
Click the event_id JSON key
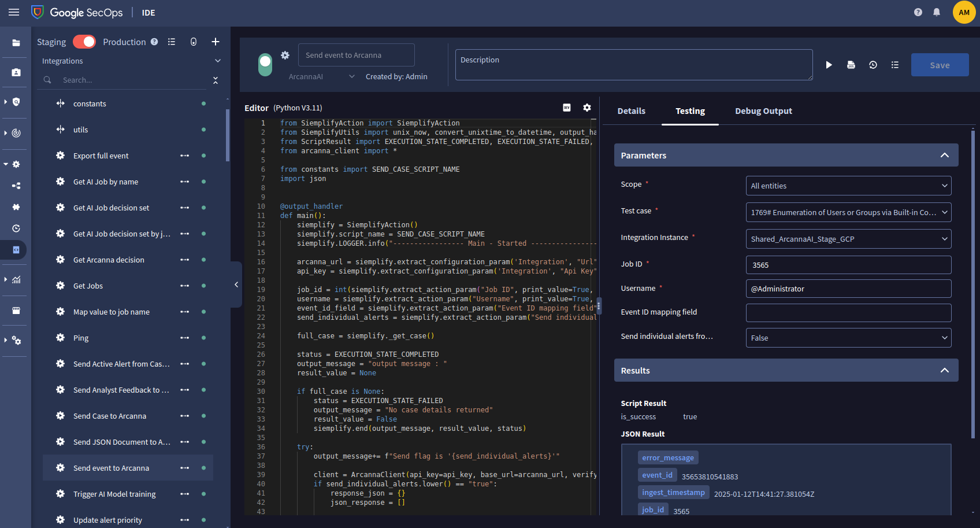(x=658, y=475)
